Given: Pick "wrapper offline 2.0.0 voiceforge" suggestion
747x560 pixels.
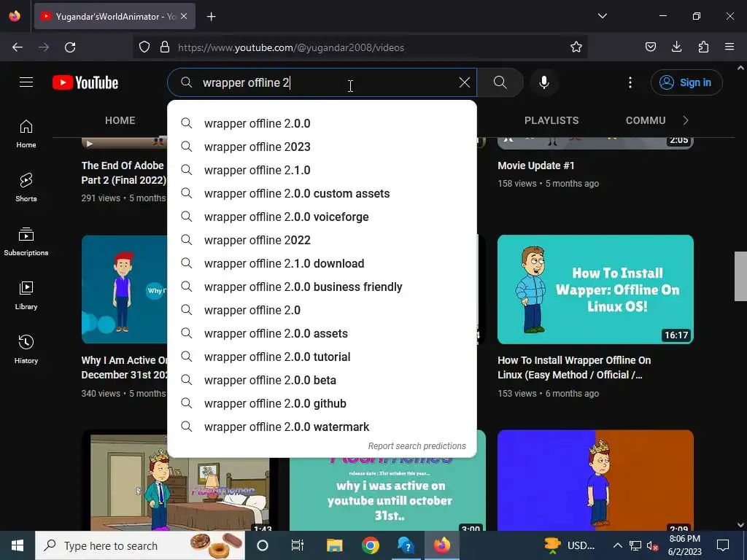Looking at the screenshot, I should coord(322,217).
